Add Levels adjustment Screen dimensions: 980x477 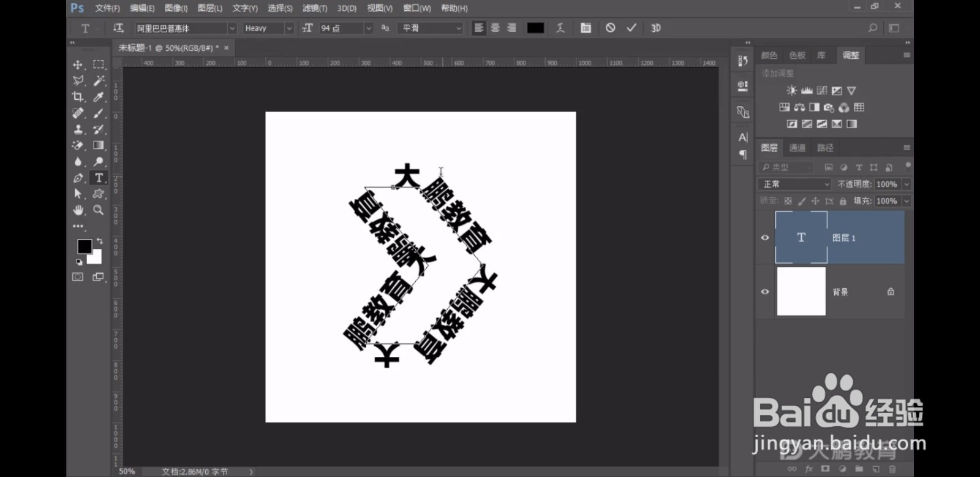[807, 91]
